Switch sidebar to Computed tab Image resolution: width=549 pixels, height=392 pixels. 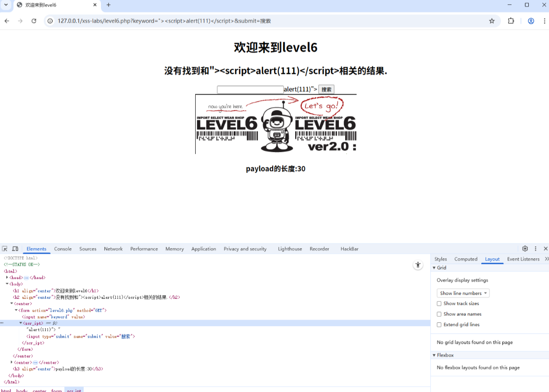[x=466, y=259]
